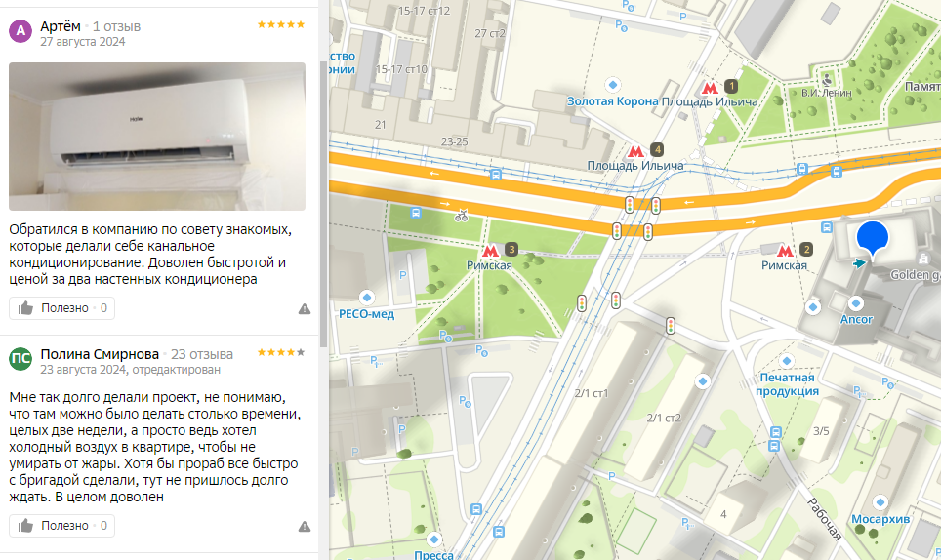Image resolution: width=941 pixels, height=560 pixels.
Task: Click the reviews panel vertical scrollbar
Action: coord(323,204)
